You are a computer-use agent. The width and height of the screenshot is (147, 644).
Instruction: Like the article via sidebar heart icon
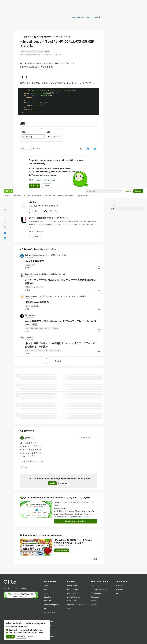point(5,209)
